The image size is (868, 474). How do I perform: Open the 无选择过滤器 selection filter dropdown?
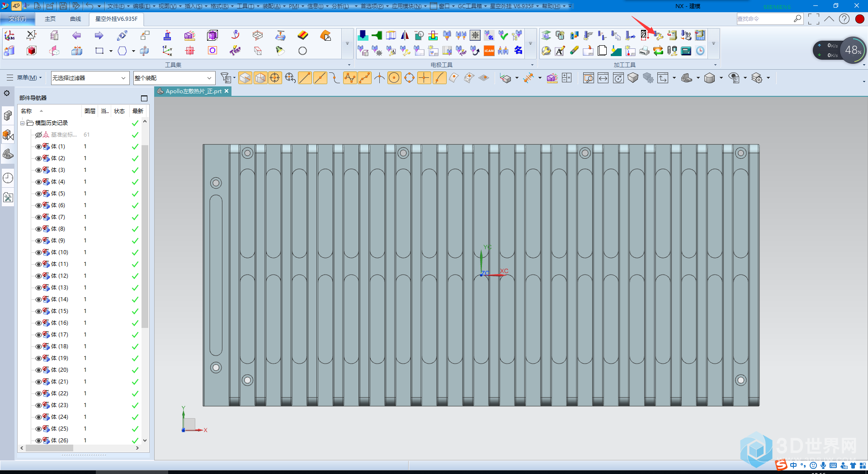pos(90,78)
